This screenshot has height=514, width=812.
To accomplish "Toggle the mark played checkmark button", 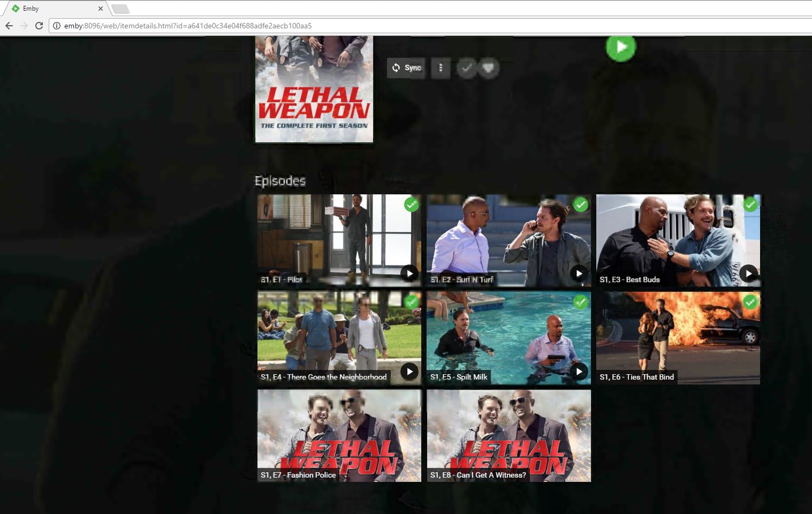I will click(x=467, y=68).
